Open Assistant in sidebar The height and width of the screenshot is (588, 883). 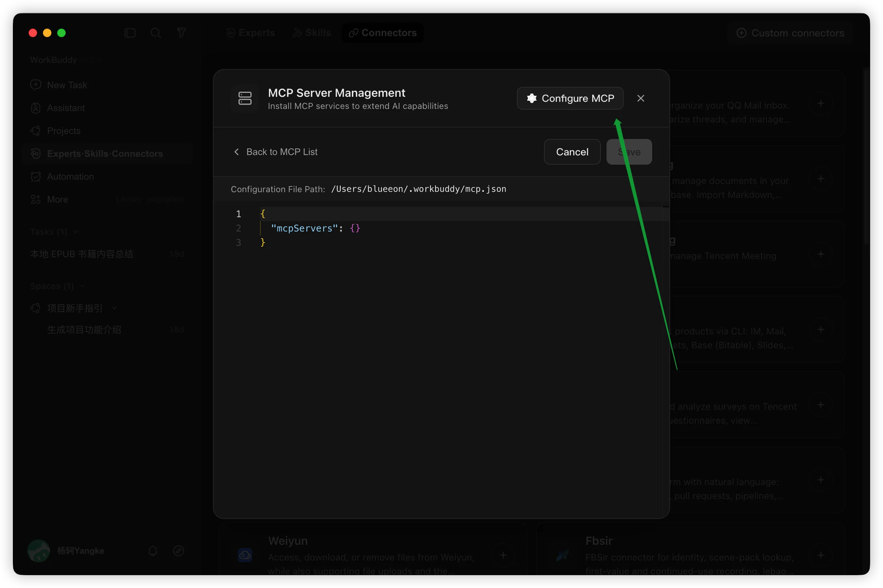coord(107,108)
